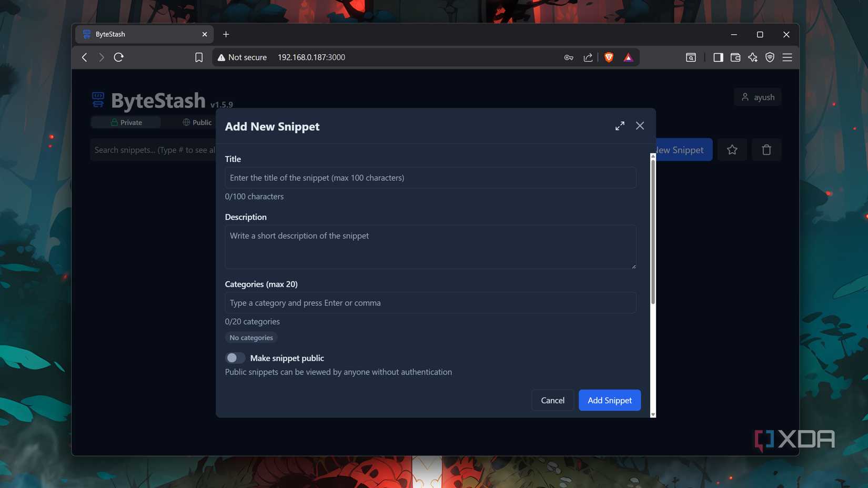Open the recycle bin trash icon

766,150
